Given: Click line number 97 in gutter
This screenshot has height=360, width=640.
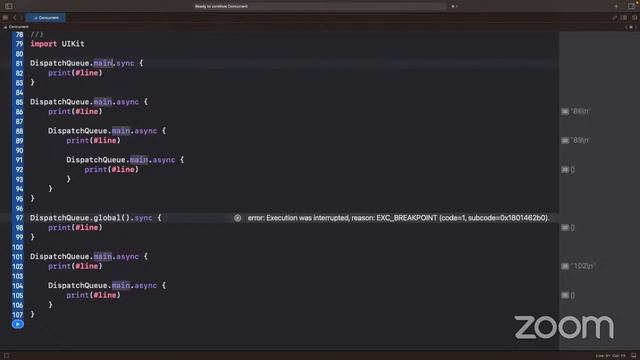Looking at the screenshot, I should [x=19, y=218].
